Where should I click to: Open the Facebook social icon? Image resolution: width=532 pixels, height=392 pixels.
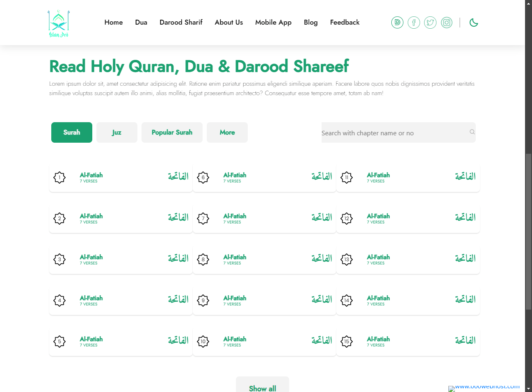click(414, 23)
